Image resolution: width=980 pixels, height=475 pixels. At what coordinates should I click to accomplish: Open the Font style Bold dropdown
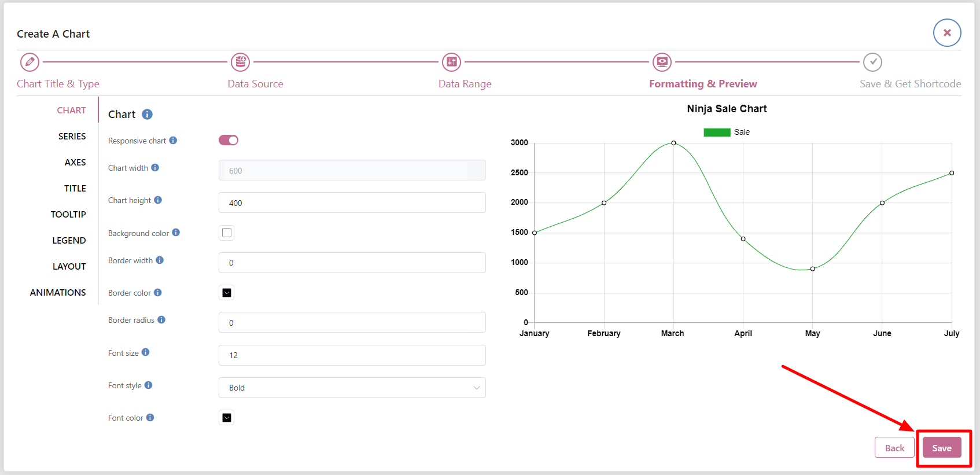pos(352,388)
